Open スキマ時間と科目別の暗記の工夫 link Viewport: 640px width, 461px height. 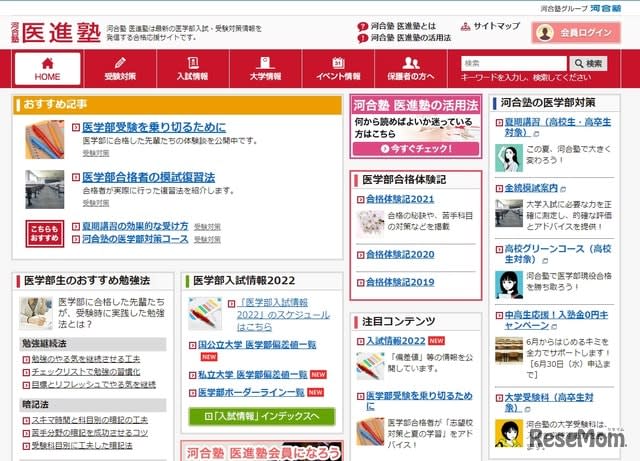90,420
